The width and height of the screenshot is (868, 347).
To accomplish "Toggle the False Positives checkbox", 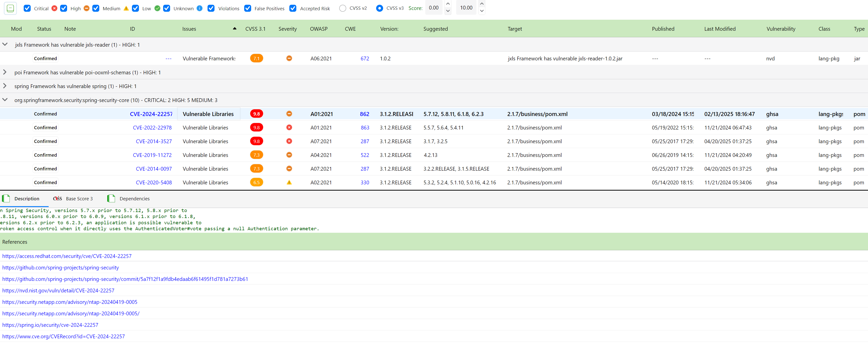I will [x=248, y=8].
